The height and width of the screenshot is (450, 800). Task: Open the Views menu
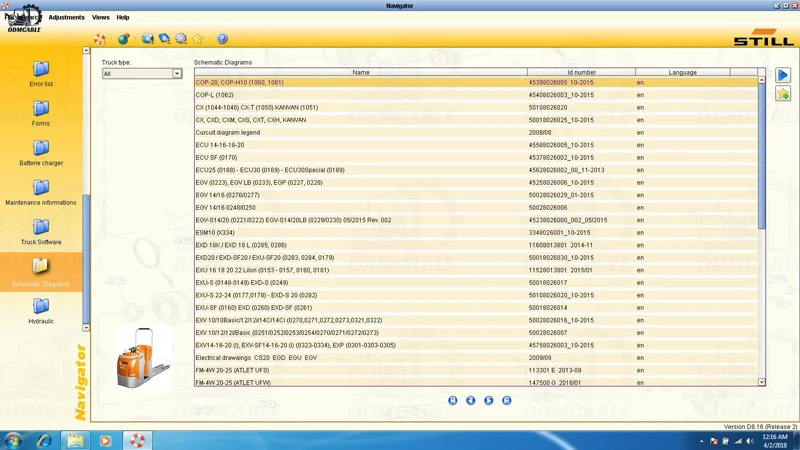point(101,17)
